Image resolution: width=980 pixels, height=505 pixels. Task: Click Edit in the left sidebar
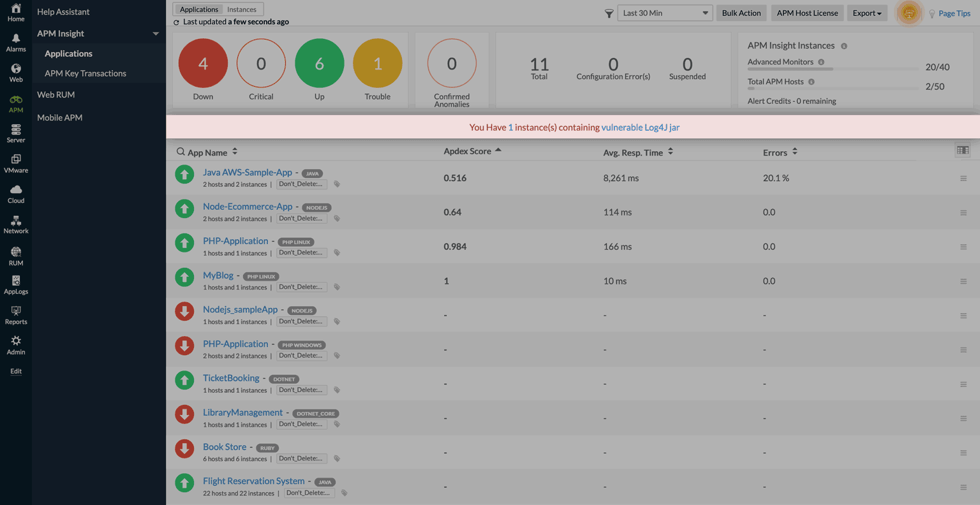[16, 371]
